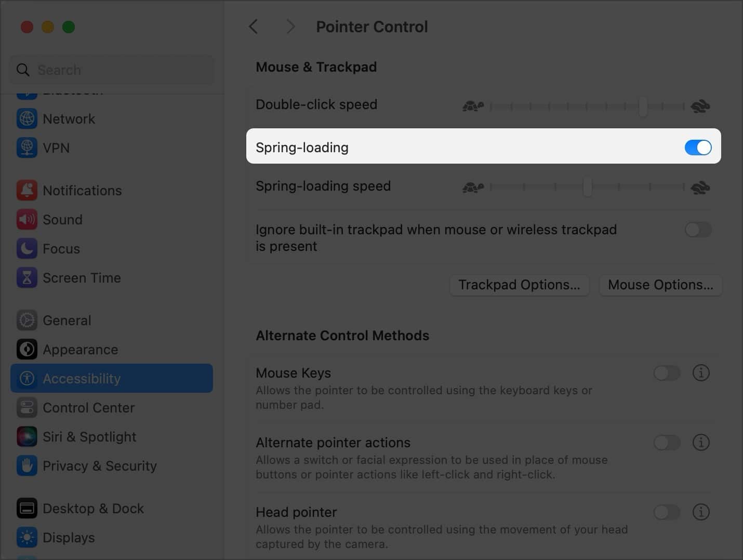Click the Screen Time hourglass icon

point(26,278)
